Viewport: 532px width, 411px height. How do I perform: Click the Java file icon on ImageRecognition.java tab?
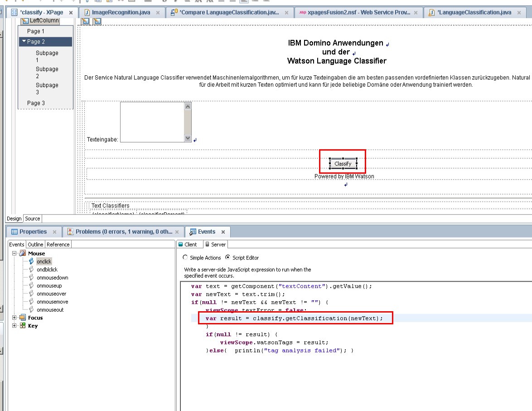point(87,13)
